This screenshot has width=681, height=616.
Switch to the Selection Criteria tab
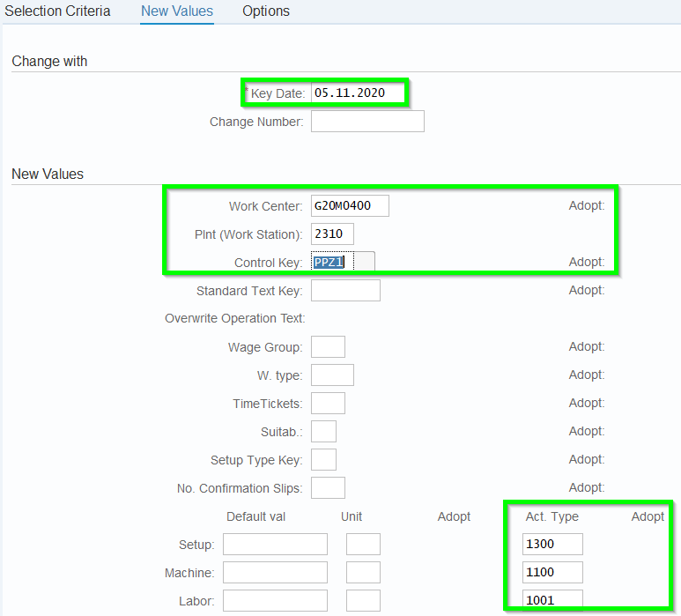click(58, 11)
